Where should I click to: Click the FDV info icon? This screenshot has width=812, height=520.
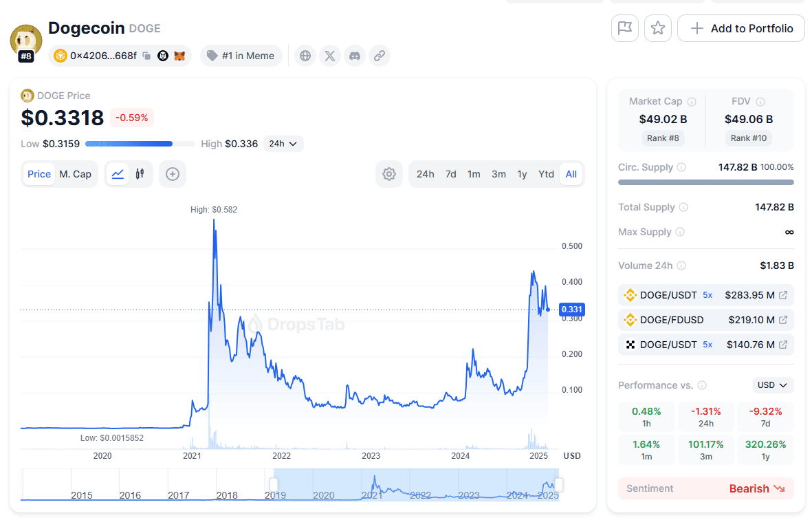point(760,102)
